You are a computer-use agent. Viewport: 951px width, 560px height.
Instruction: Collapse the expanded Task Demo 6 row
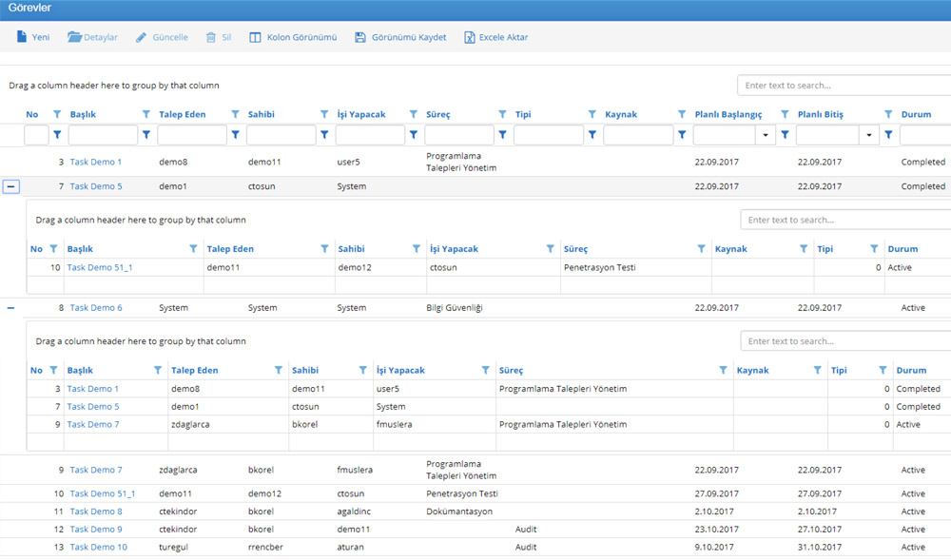tap(11, 308)
